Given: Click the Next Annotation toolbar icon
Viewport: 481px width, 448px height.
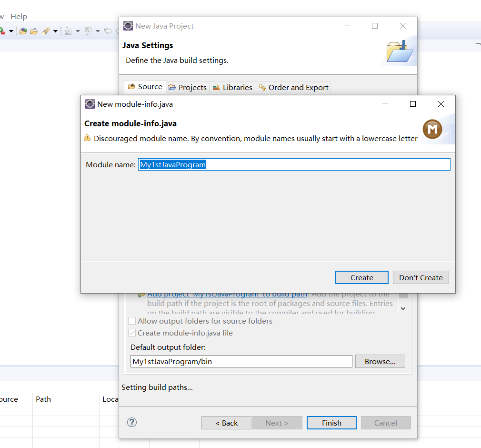Looking at the screenshot, I should tap(69, 31).
